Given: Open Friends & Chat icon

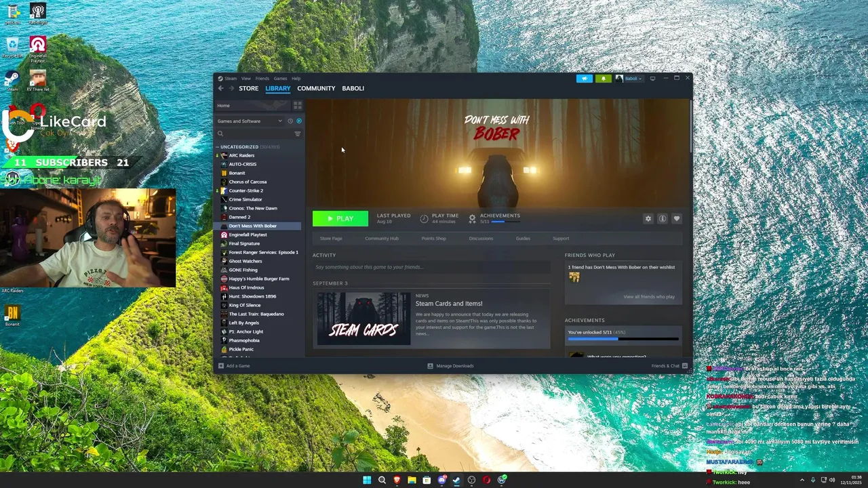Looking at the screenshot, I should (x=685, y=366).
